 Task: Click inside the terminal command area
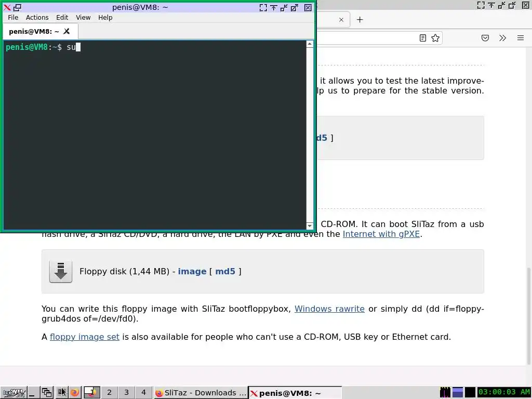[155, 135]
